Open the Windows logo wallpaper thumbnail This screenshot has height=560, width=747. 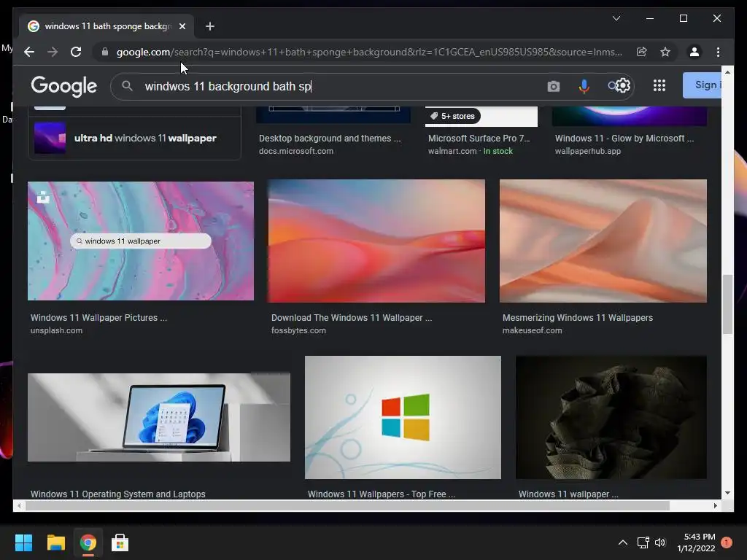pyautogui.click(x=403, y=417)
